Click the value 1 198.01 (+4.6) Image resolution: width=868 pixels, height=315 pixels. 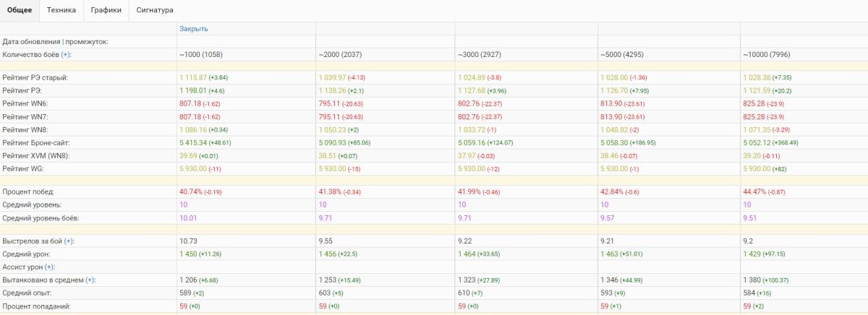coord(203,91)
